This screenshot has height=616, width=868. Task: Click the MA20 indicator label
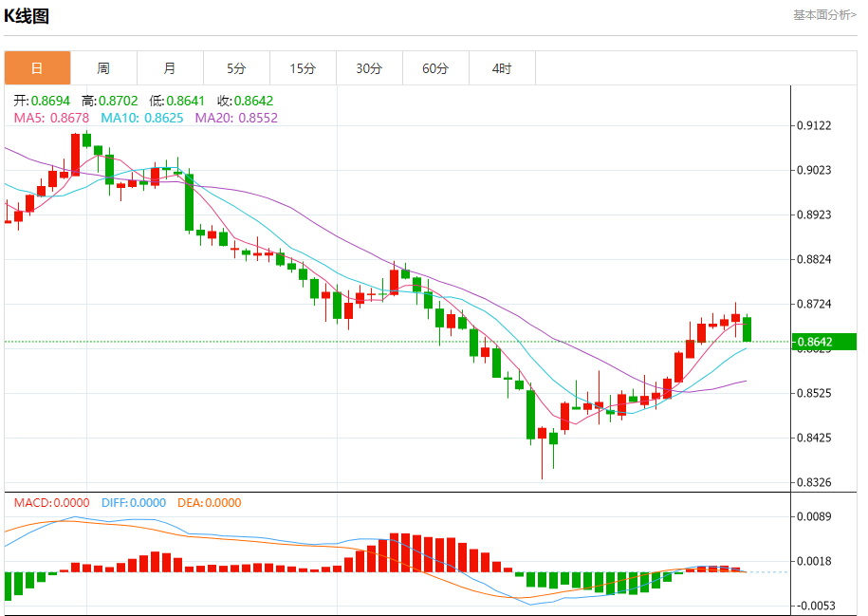click(x=236, y=118)
